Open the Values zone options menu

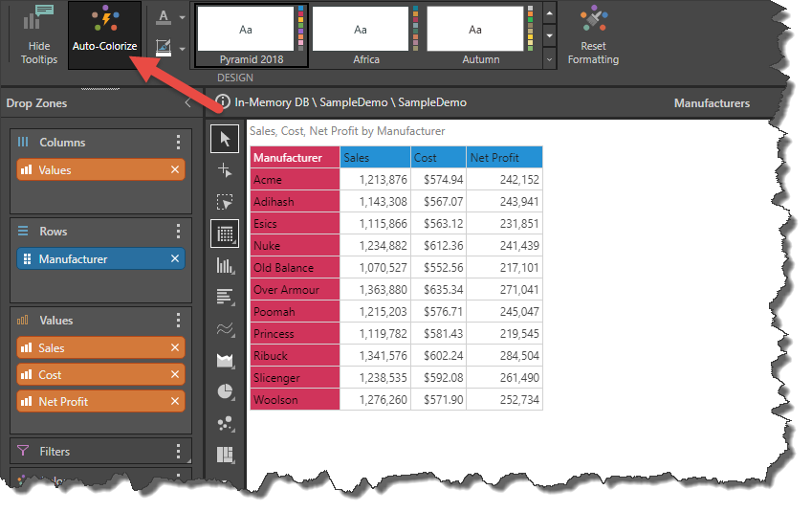pyautogui.click(x=178, y=321)
